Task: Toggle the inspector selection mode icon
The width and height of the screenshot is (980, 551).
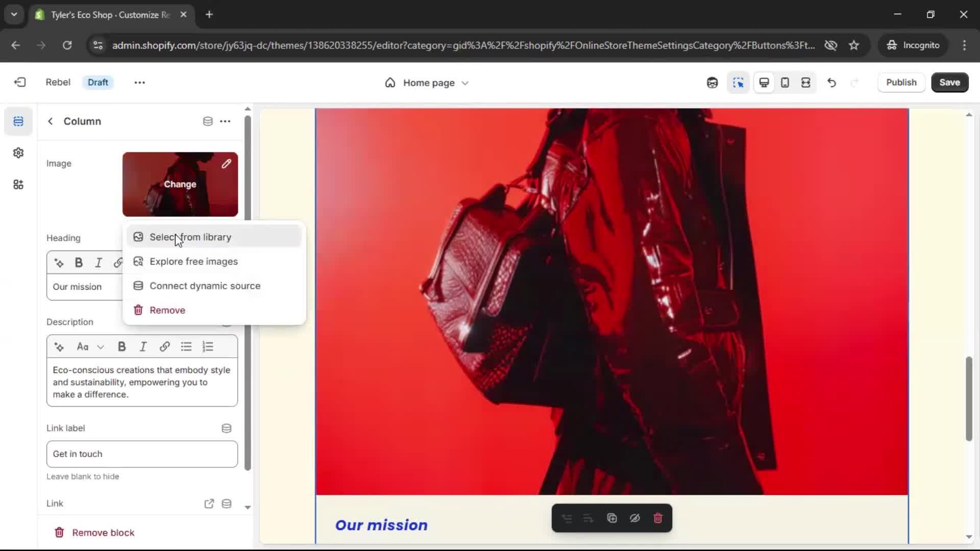Action: [x=738, y=83]
